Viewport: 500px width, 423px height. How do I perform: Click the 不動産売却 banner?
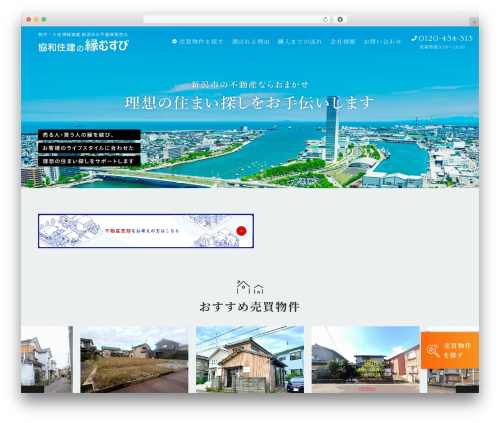[146, 231]
